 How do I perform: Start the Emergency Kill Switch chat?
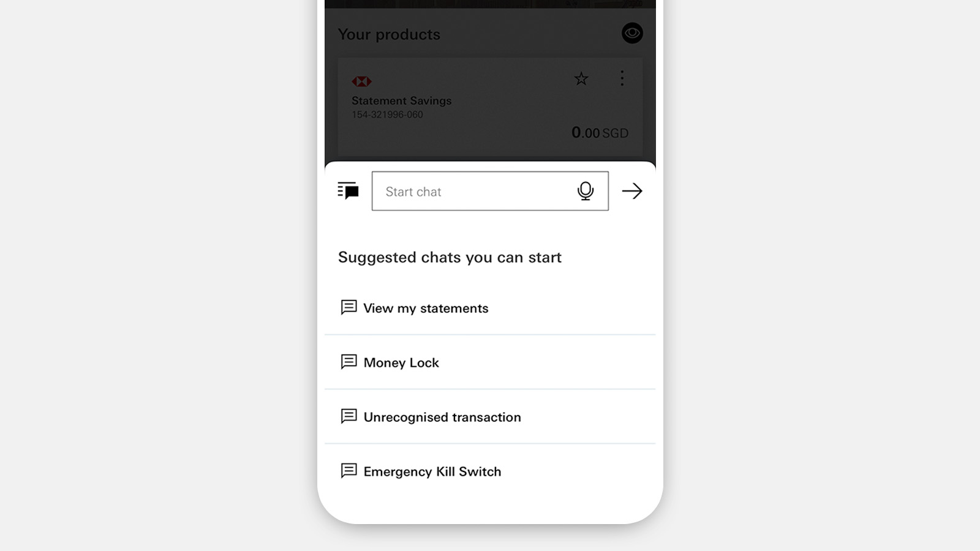(x=490, y=471)
